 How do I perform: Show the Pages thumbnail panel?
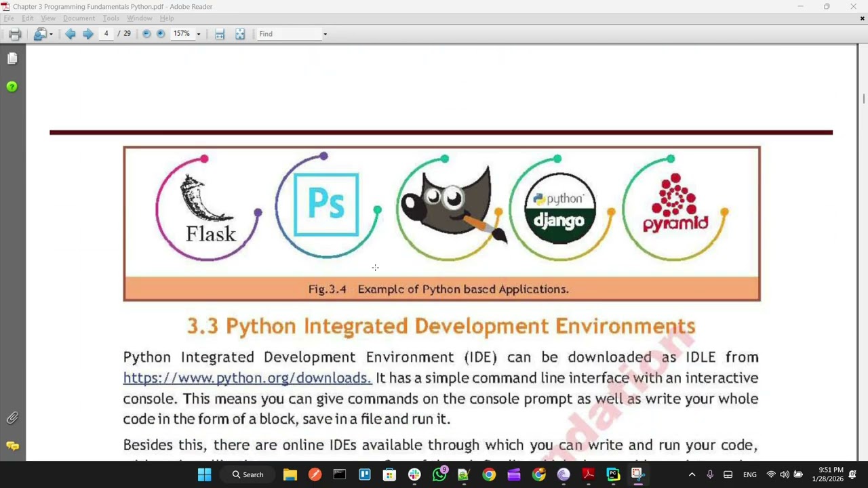[12, 59]
